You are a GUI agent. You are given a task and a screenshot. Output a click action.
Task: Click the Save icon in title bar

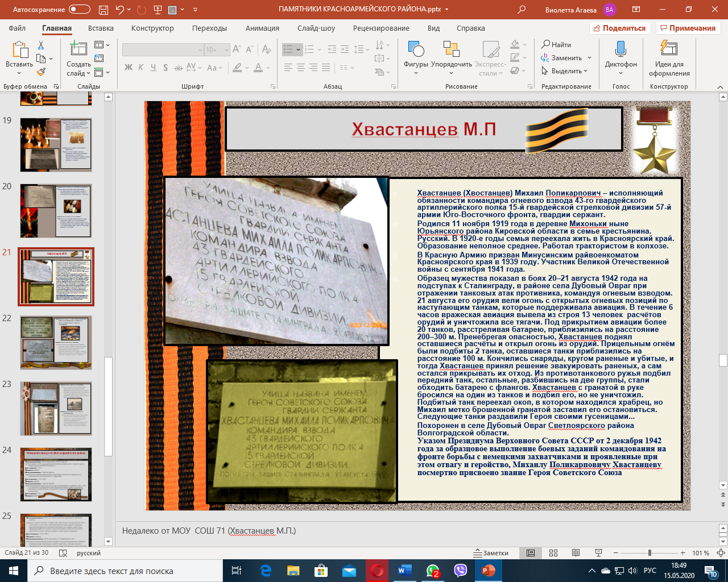click(103, 10)
